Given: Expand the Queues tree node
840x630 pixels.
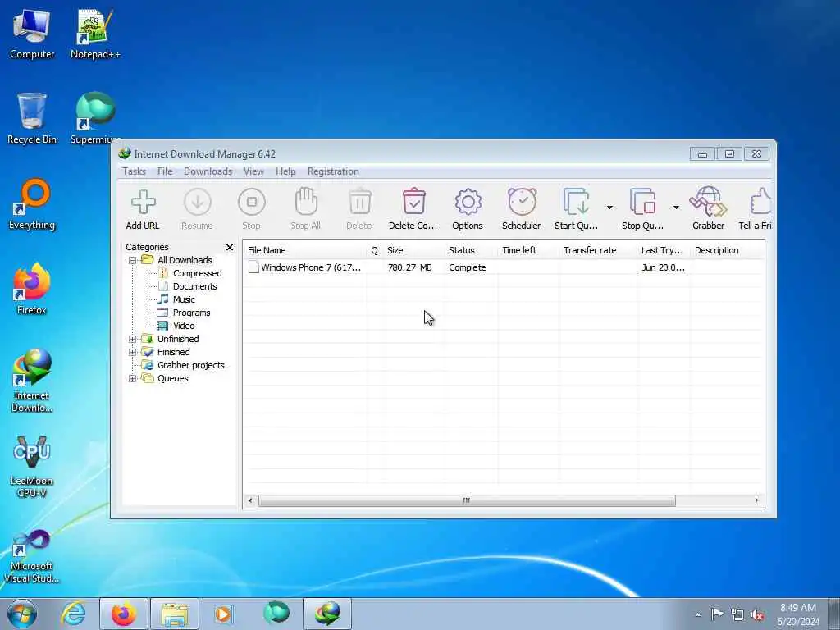Looking at the screenshot, I should pyautogui.click(x=132, y=378).
